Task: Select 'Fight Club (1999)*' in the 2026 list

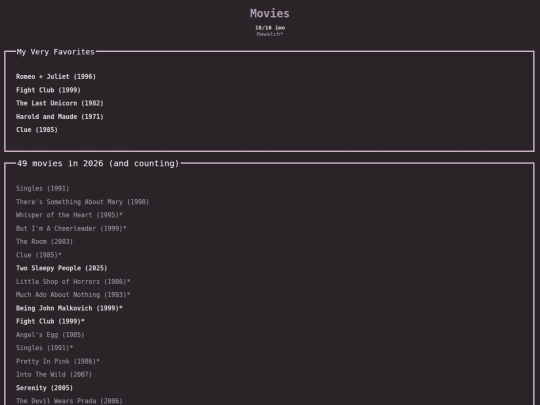Action: pyautogui.click(x=50, y=321)
